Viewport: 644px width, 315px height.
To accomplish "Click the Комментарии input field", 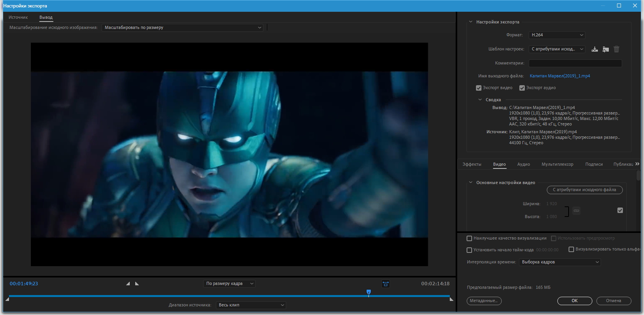I will (575, 63).
